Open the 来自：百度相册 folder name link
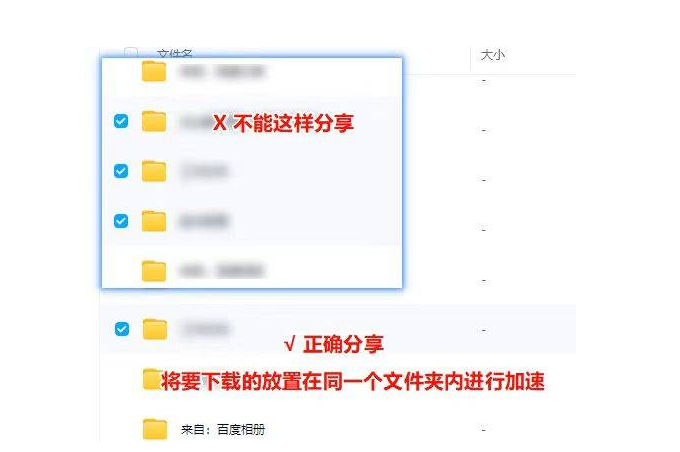Screen dimensions: 680x452 pos(223,429)
